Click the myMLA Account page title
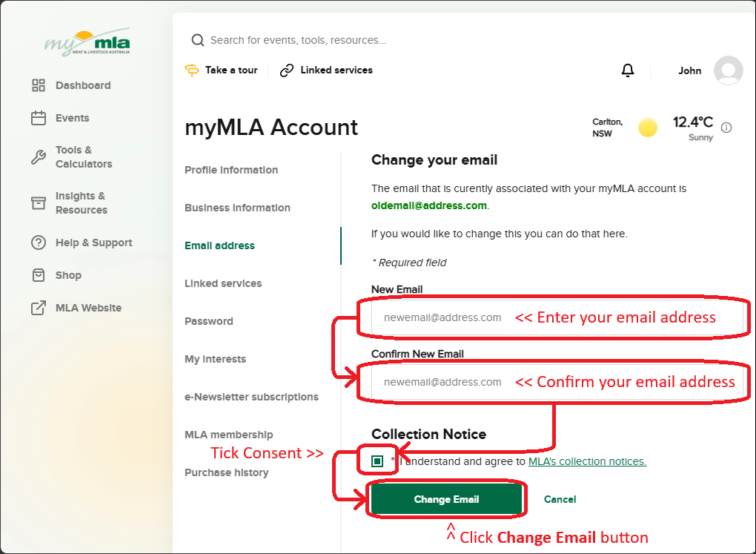Screen dimensions: 756x554 click(271, 128)
